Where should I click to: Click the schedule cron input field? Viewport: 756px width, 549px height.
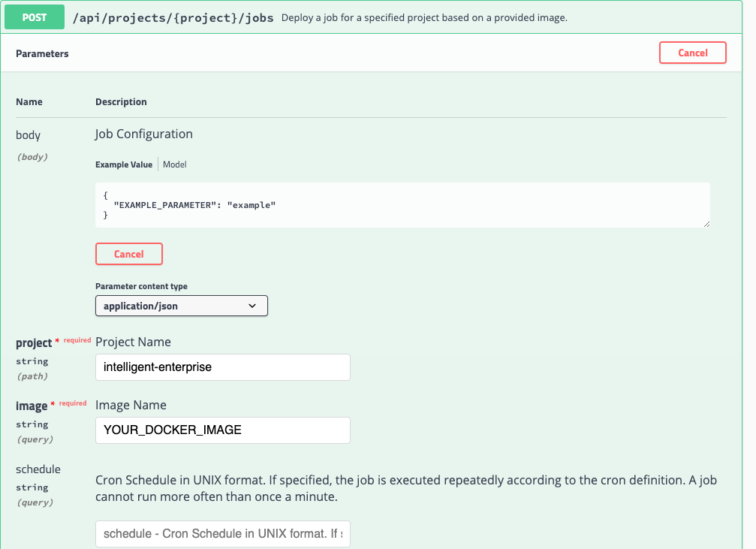[x=222, y=534]
